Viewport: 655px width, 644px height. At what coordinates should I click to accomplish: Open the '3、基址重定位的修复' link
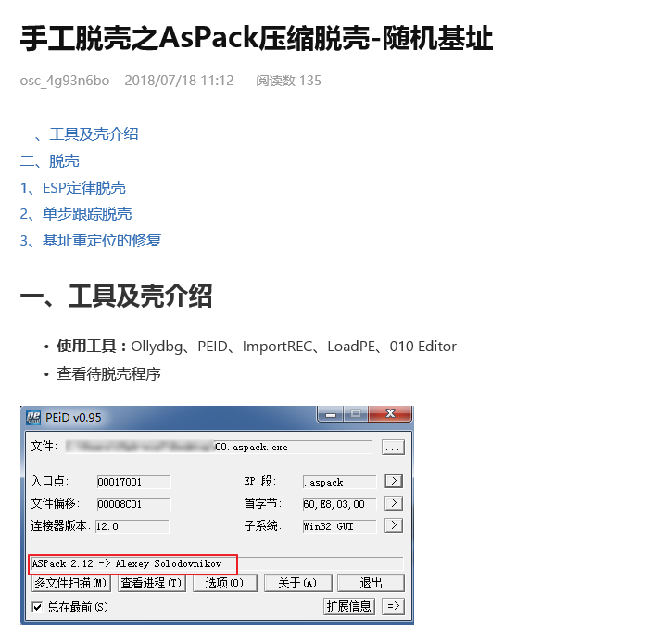[x=91, y=241]
